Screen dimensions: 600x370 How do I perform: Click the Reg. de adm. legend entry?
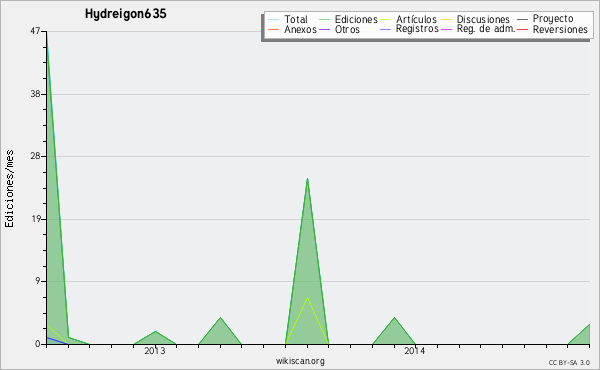478,29
